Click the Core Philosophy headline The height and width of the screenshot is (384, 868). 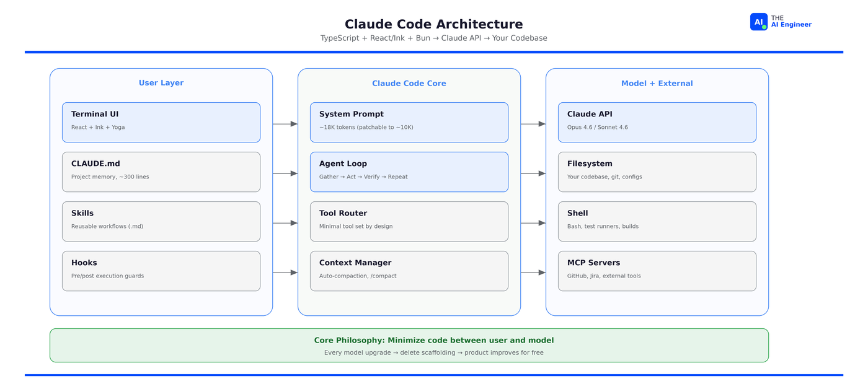point(434,341)
